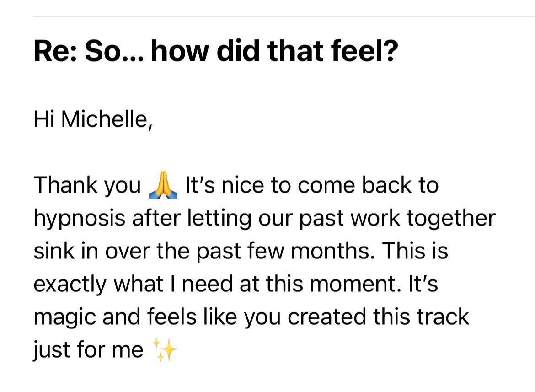Click the phrase 'It's nice to come back to'

tap(311, 186)
